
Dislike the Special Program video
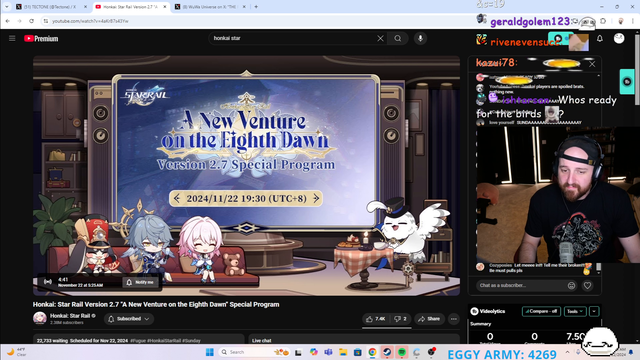coord(400,319)
